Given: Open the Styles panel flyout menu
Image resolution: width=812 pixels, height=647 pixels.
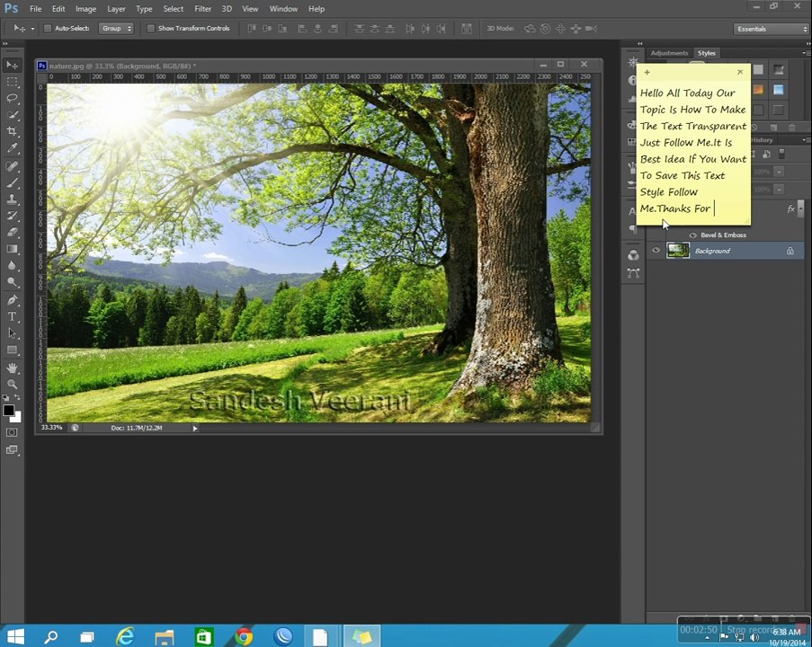Looking at the screenshot, I should [x=806, y=53].
